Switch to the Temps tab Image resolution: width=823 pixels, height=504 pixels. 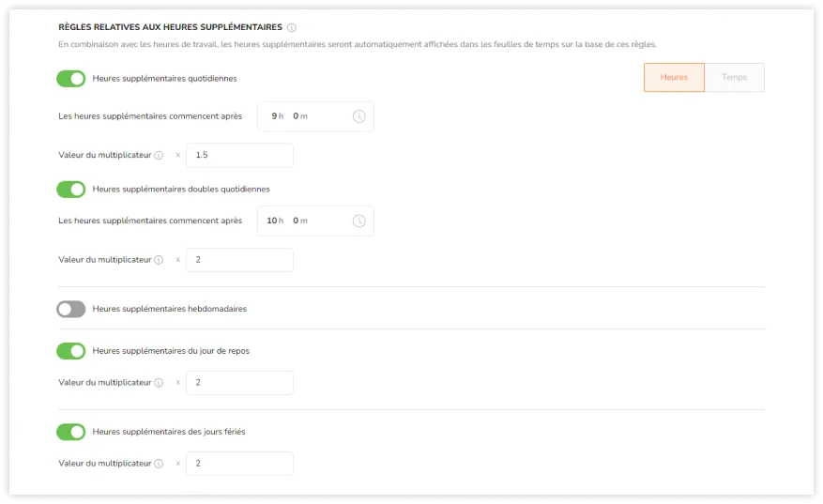tap(734, 77)
